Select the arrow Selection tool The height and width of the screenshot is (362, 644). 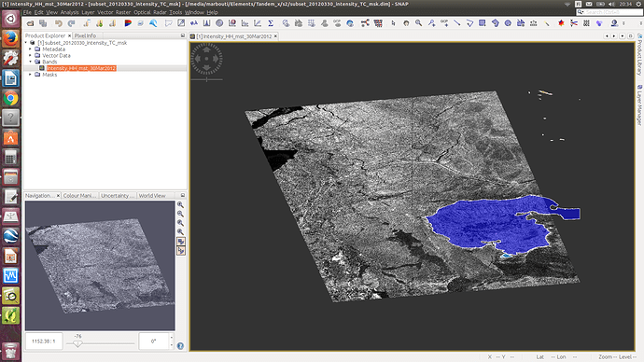[393, 23]
